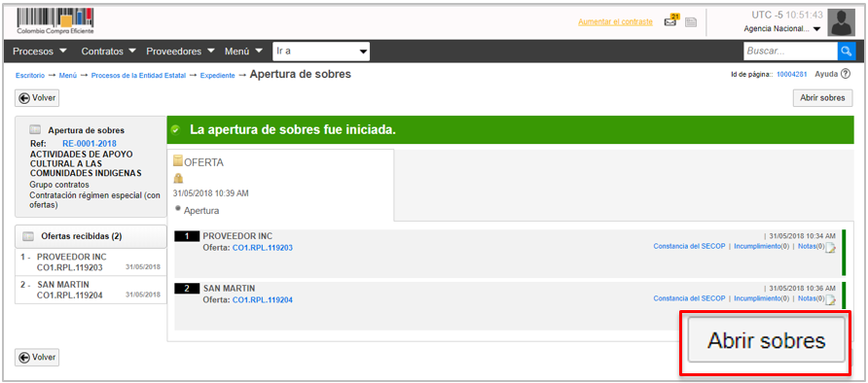
Task: Click '31/05/2018 10:39 AM' date text
Action: (x=211, y=193)
